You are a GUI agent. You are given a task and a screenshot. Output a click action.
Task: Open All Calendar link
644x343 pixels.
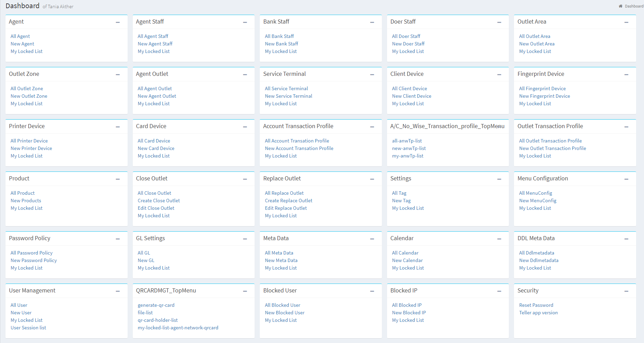[x=405, y=253]
